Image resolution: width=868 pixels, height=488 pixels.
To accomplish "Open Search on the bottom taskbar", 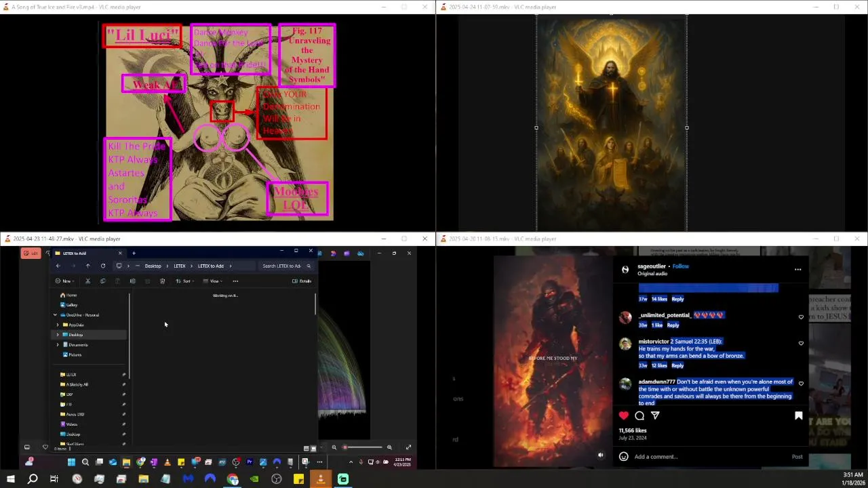I will (x=32, y=479).
